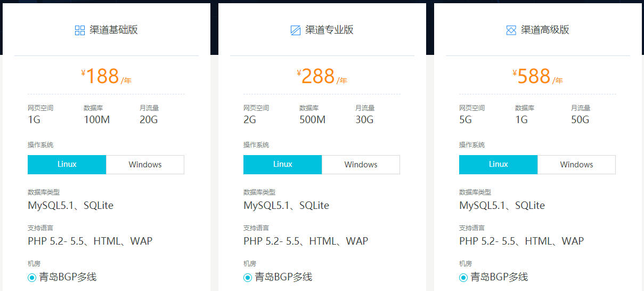The image size is (644, 291).
Task: Click the ¥188/年 price
Action: (106, 77)
